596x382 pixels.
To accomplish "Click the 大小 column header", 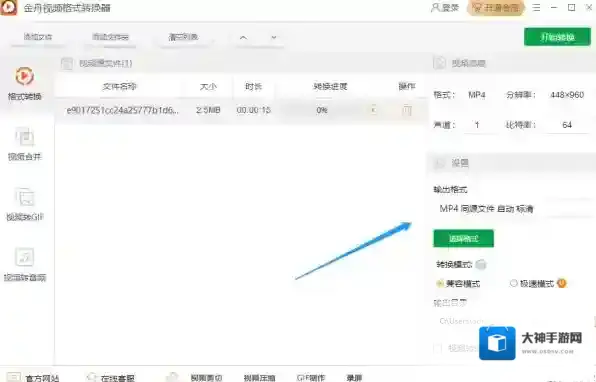I will point(208,87).
